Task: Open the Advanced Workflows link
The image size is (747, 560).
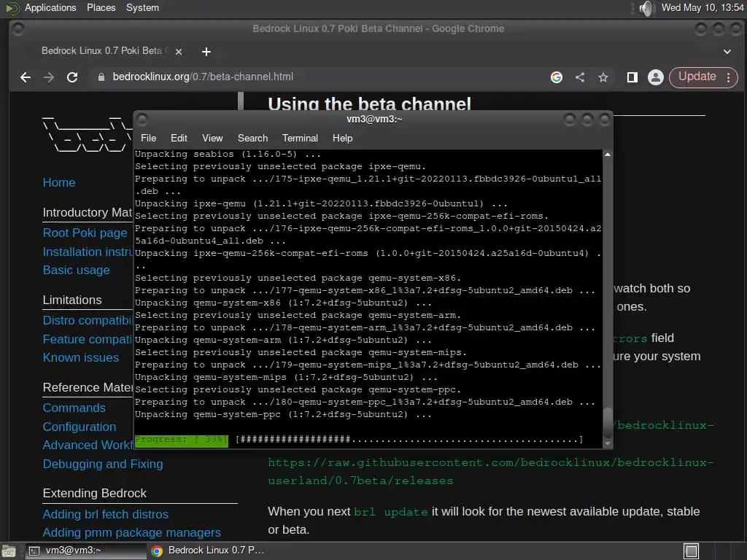Action: (x=88, y=446)
